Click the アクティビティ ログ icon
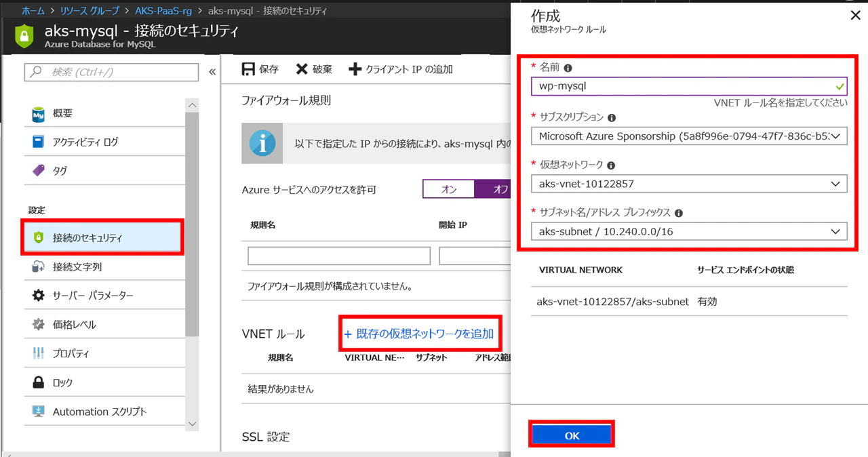 tap(39, 142)
